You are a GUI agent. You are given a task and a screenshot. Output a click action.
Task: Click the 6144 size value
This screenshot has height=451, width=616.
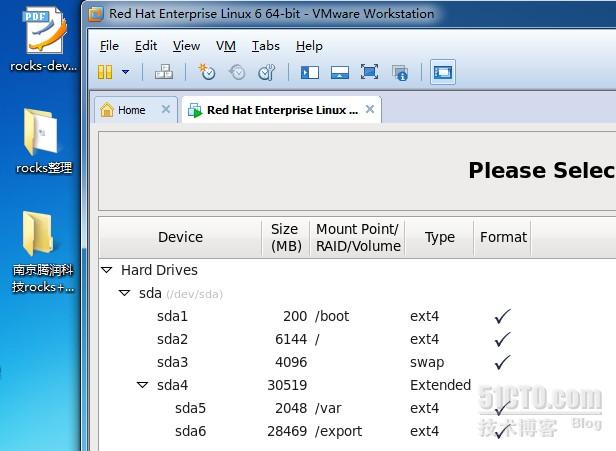tap(291, 339)
